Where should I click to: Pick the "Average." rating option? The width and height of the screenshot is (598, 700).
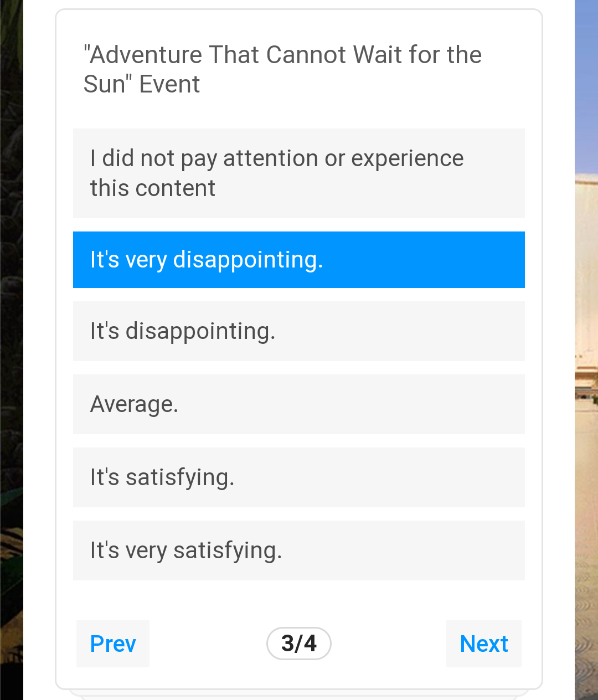click(299, 404)
